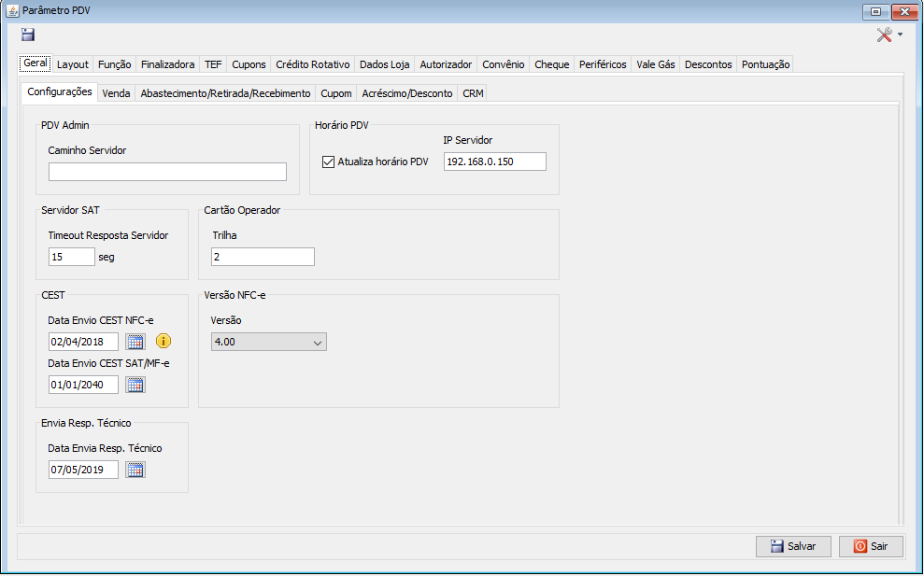924x576 pixels.
Task: Go to the Cupons tab
Action: click(x=249, y=64)
